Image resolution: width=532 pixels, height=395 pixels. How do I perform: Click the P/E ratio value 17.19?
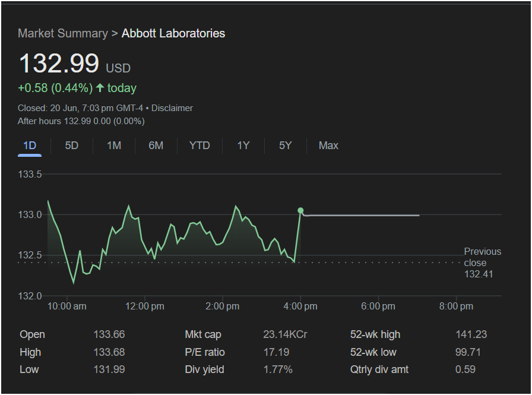pyautogui.click(x=276, y=352)
